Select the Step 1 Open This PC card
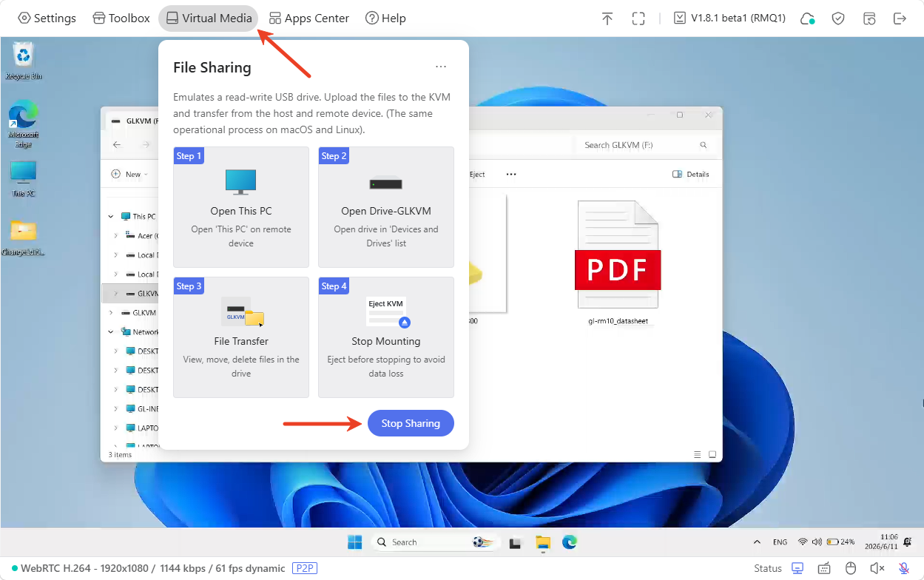 pyautogui.click(x=241, y=207)
